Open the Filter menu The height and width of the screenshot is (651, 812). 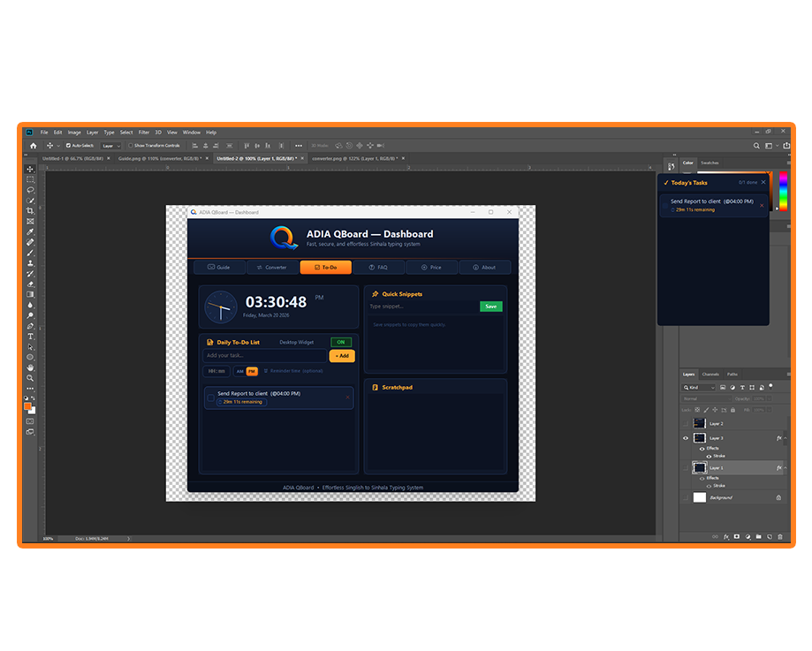coord(144,132)
